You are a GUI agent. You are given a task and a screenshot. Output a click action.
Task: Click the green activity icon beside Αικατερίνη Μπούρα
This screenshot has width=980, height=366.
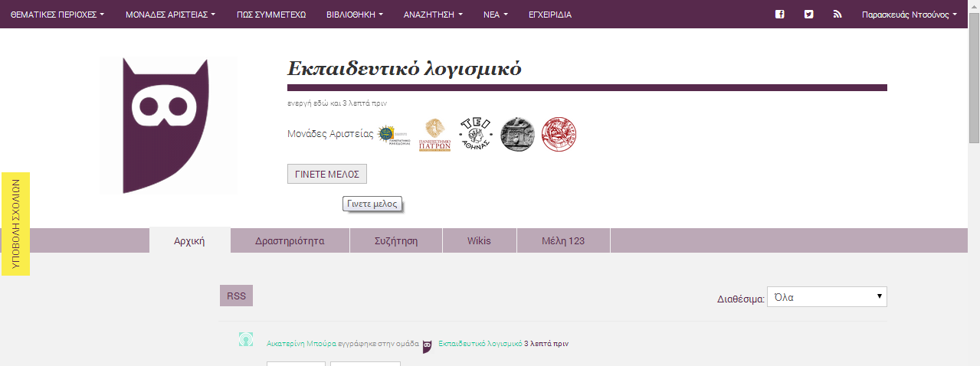246,339
